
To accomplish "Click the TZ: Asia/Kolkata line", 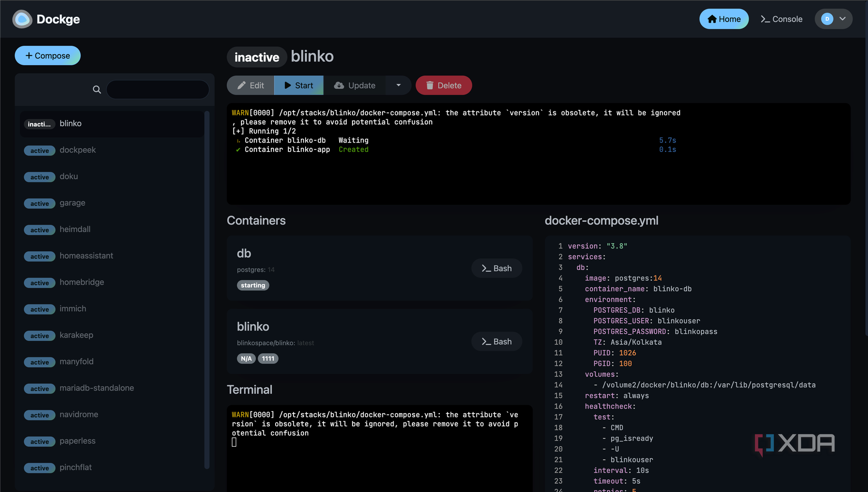I will point(628,342).
